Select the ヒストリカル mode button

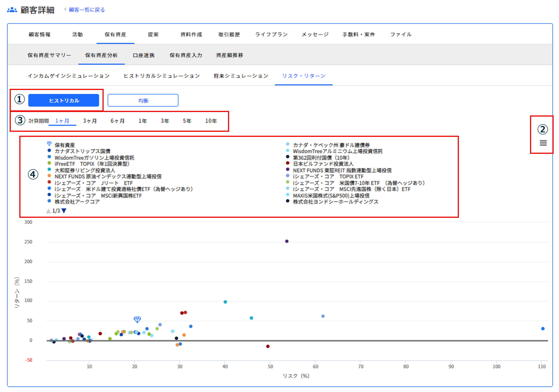[x=64, y=100]
